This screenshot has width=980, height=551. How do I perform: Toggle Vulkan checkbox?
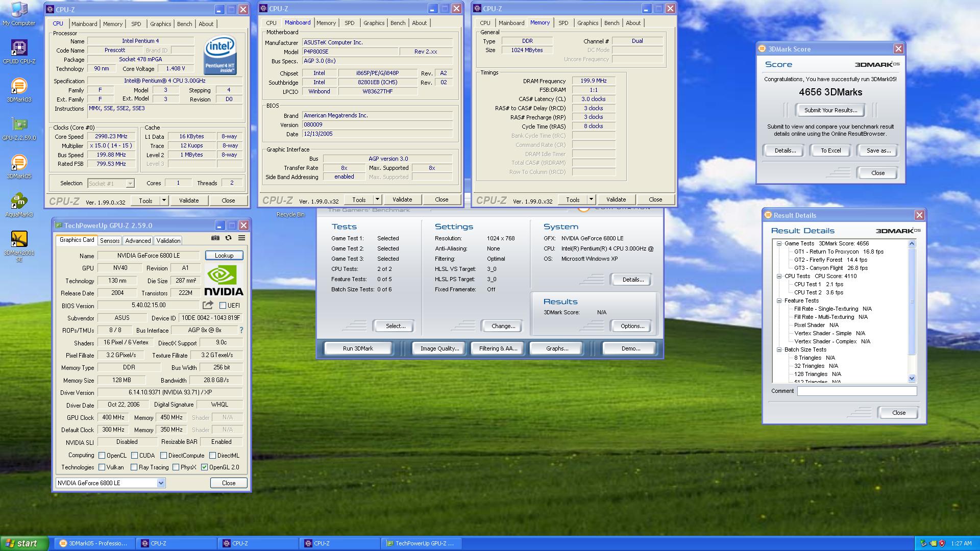tap(102, 467)
